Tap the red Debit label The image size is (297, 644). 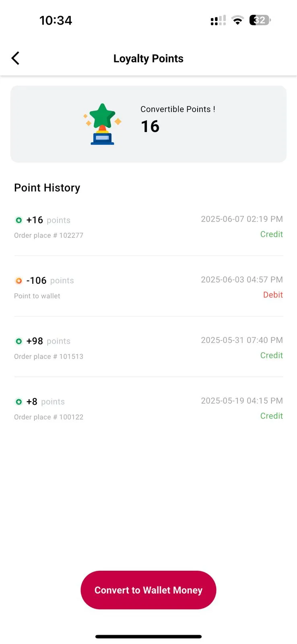[x=273, y=295]
